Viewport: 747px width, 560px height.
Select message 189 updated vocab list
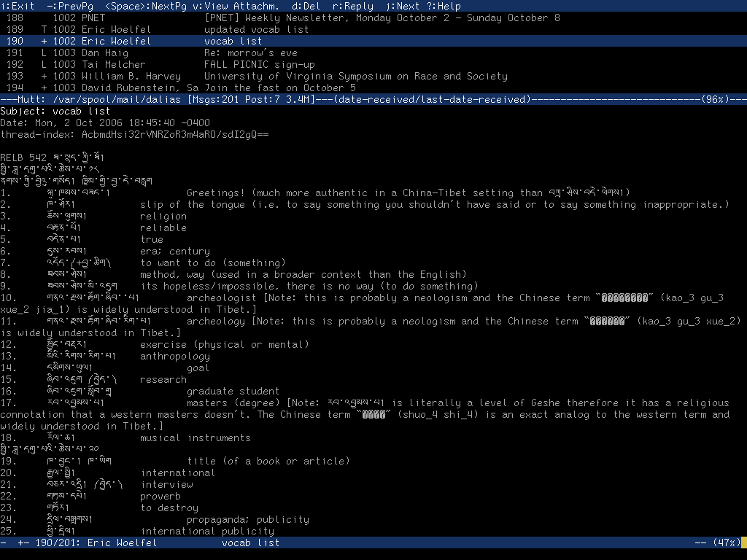coord(256,29)
